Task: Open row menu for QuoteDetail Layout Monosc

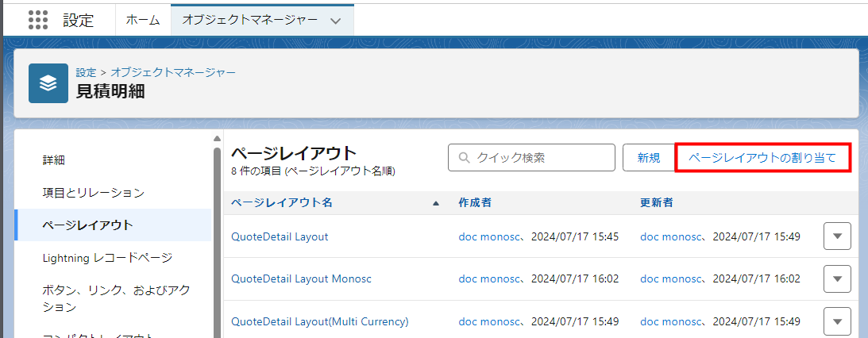Action: (x=837, y=279)
